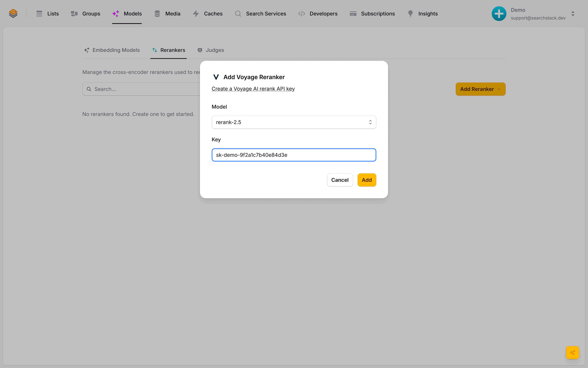The width and height of the screenshot is (588, 368).
Task: Switch to the Embedding Models tab
Action: [112, 50]
